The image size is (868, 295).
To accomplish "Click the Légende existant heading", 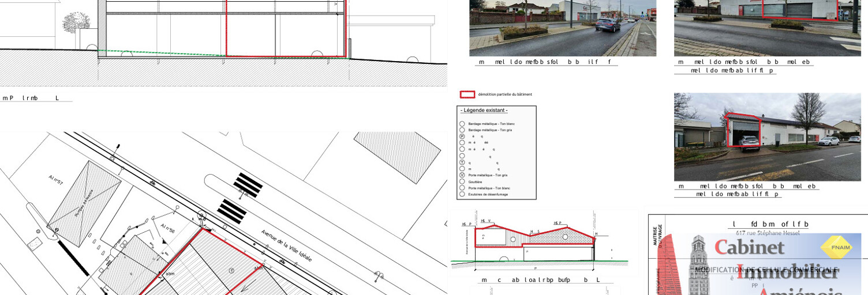I will (x=484, y=110).
